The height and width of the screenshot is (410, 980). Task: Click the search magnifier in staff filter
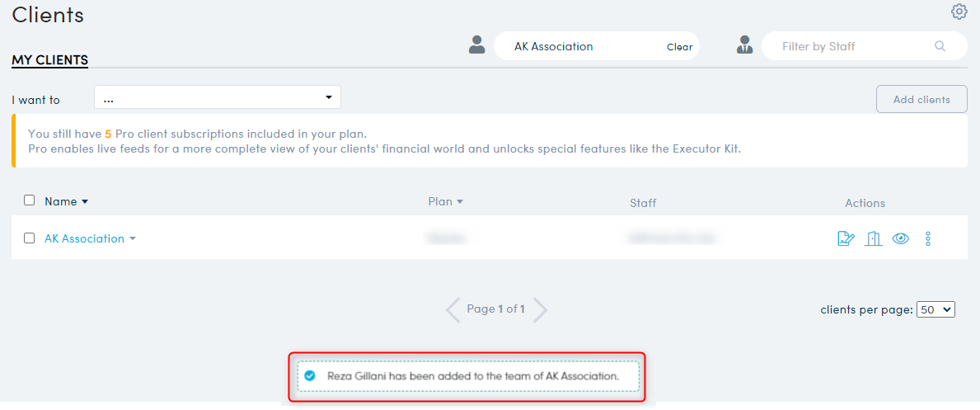[x=940, y=46]
